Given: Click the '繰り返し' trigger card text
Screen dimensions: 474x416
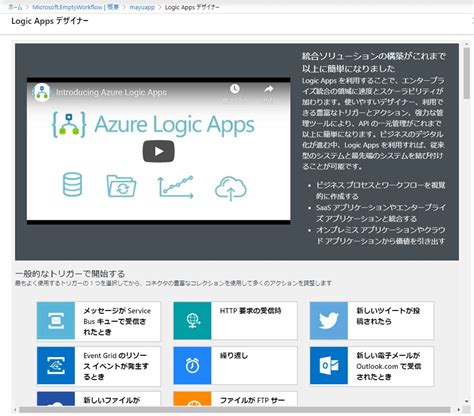Looking at the screenshot, I should [234, 356].
